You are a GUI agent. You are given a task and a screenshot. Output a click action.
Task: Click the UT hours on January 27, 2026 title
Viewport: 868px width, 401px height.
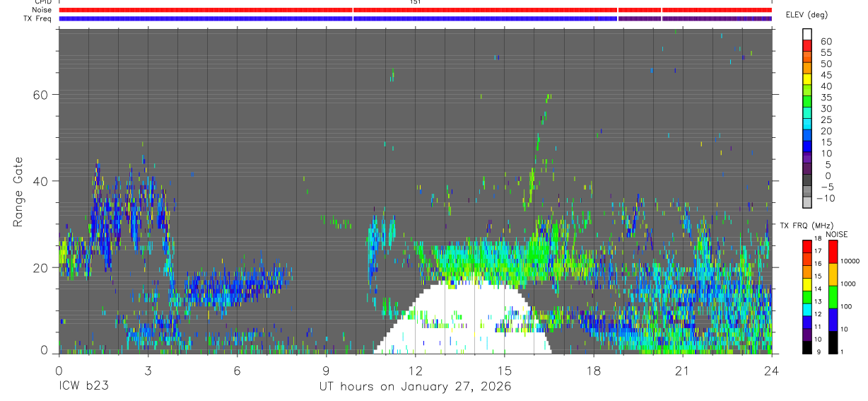pos(415,387)
